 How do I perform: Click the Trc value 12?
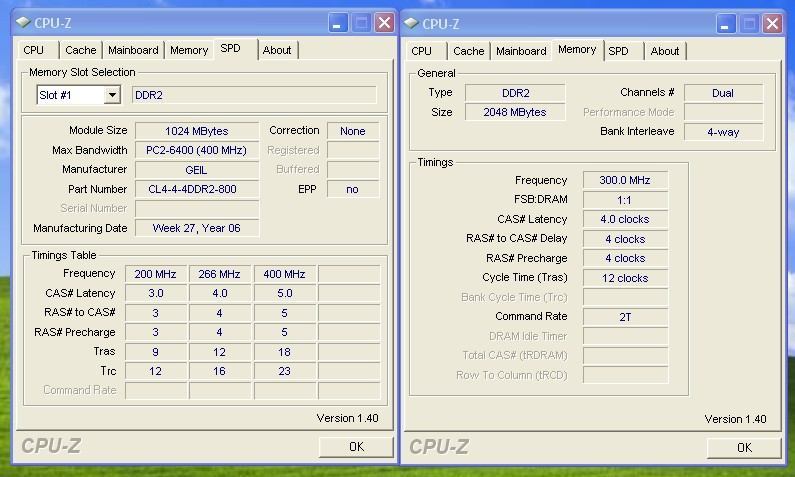(x=156, y=371)
